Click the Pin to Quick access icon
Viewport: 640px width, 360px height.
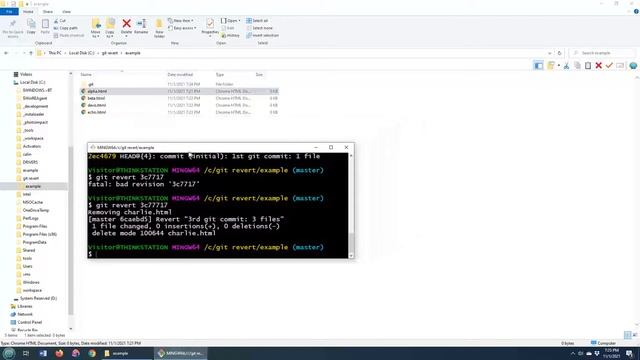point(13,24)
